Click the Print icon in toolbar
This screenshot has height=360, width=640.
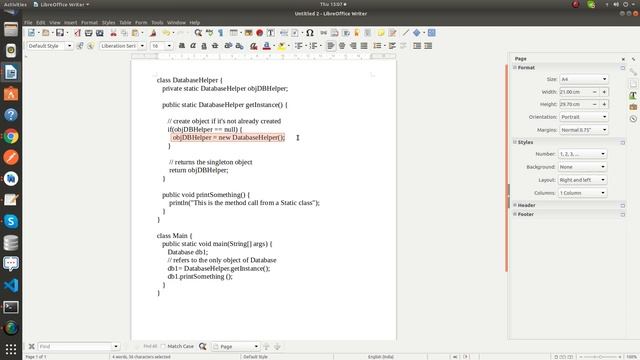89,33
